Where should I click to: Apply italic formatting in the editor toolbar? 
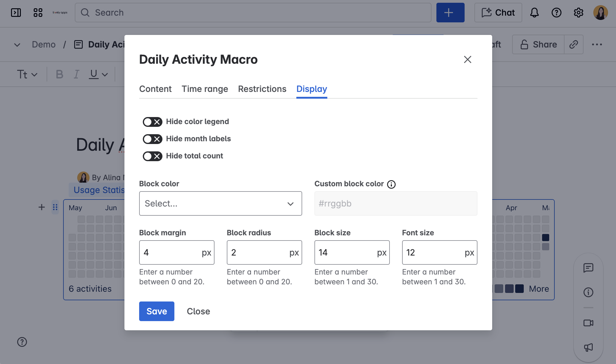point(76,74)
